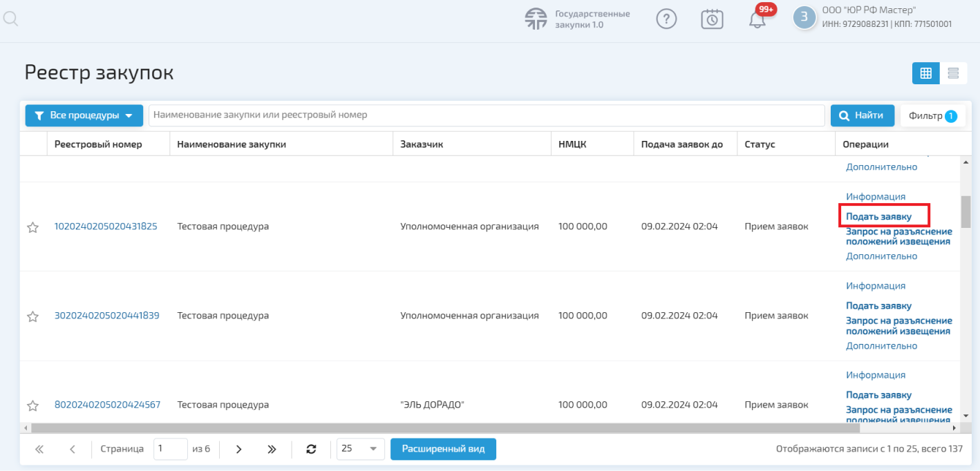Toggle favorite star for procurement 3020240205020441839
This screenshot has height=471, width=980.
pyautogui.click(x=32, y=316)
